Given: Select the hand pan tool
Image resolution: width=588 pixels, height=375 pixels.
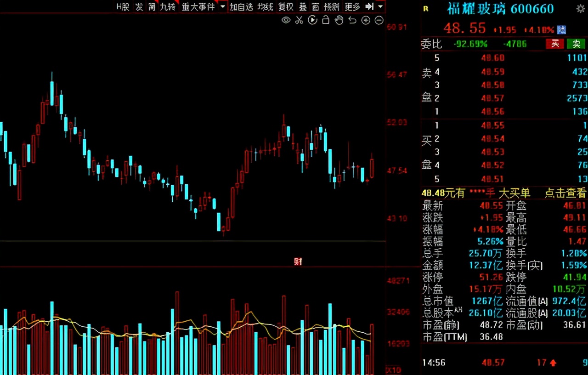Looking at the screenshot, I should click(x=339, y=20).
